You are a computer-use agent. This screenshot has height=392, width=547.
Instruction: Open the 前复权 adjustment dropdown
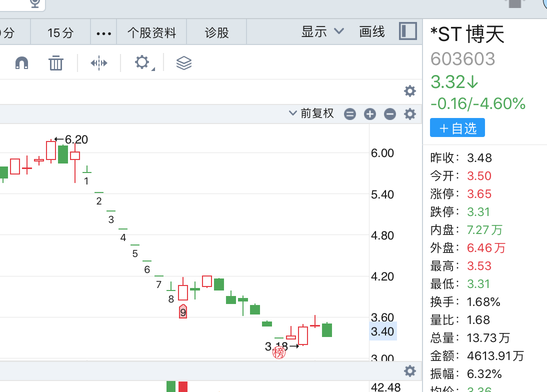(311, 113)
